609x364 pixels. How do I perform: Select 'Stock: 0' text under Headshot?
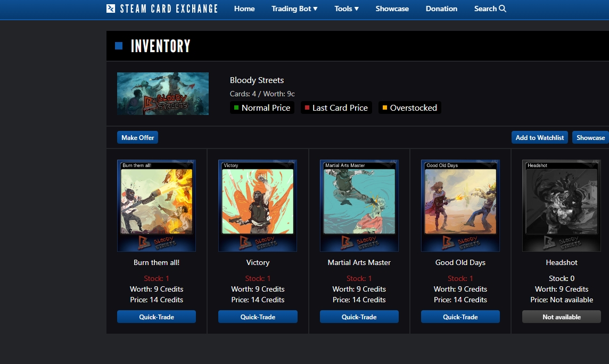562,278
